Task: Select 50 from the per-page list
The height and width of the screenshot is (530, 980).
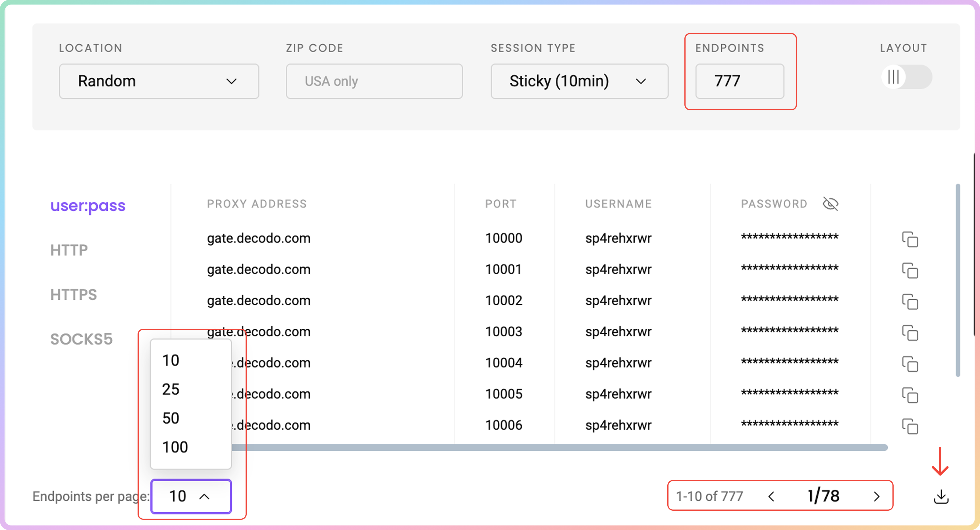Action: [171, 418]
